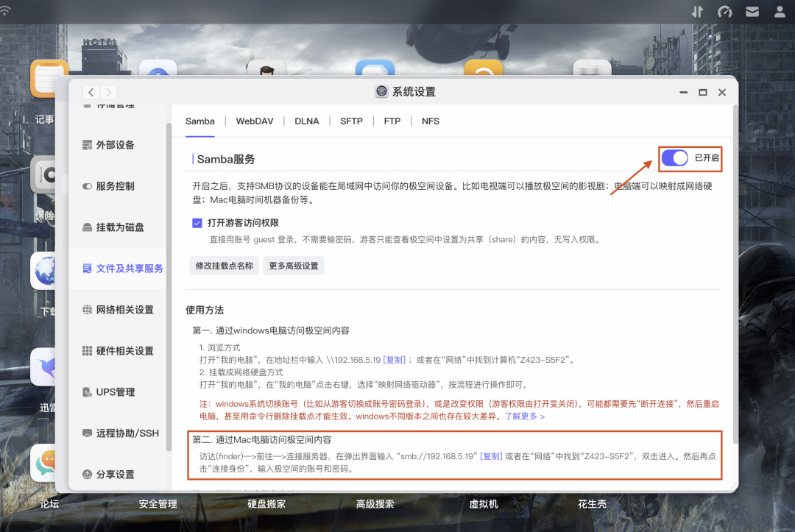Open 更多高级设置 button
The height and width of the screenshot is (532, 795).
294,266
